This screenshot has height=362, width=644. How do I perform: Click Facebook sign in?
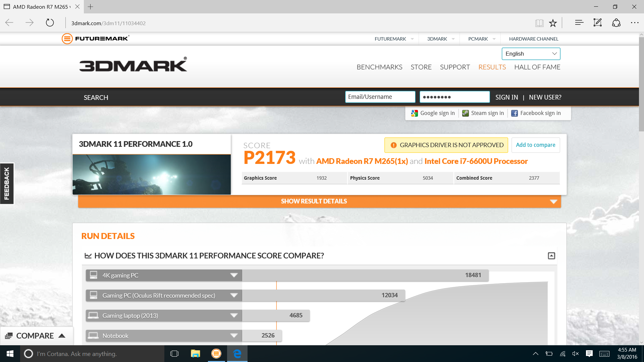click(x=536, y=113)
